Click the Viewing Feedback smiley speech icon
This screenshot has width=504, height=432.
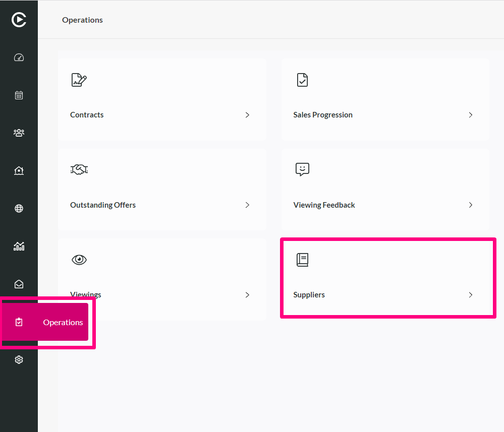tap(303, 169)
